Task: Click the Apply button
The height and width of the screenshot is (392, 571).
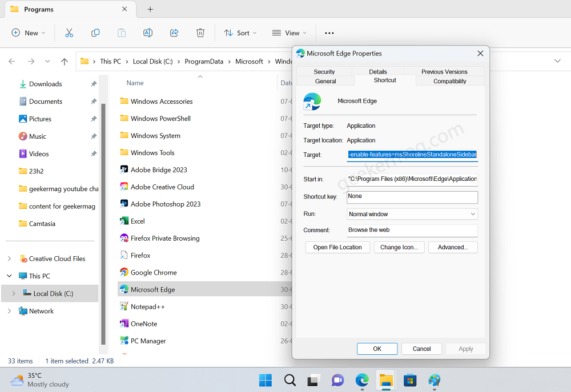Action: click(x=466, y=349)
